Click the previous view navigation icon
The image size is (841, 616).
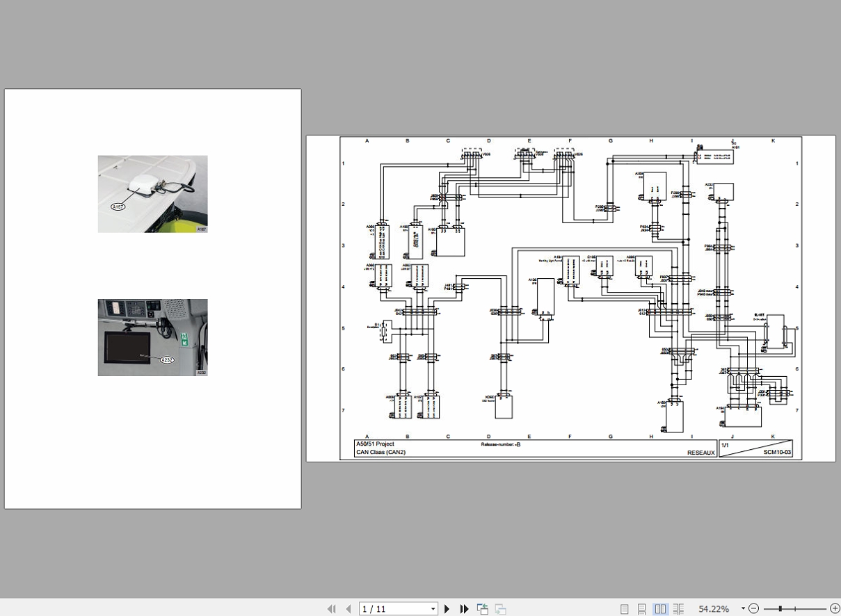(x=482, y=609)
